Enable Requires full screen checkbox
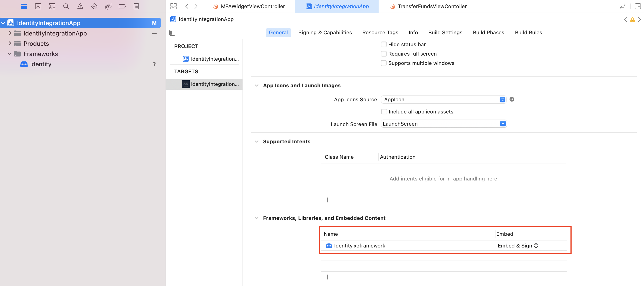This screenshot has height=286, width=644. tap(384, 54)
